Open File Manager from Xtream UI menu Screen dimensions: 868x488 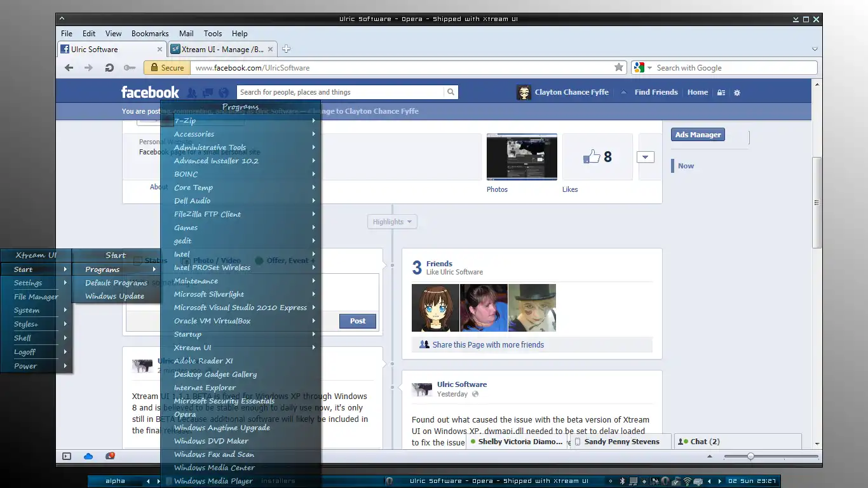(x=36, y=297)
